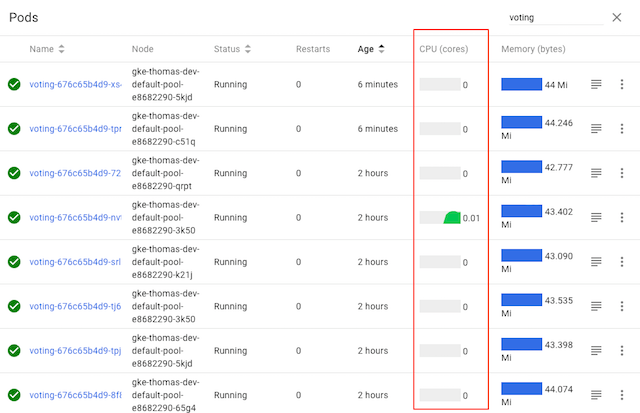
Task: Click the CPU usage graph showing 0.01
Action: [440, 217]
